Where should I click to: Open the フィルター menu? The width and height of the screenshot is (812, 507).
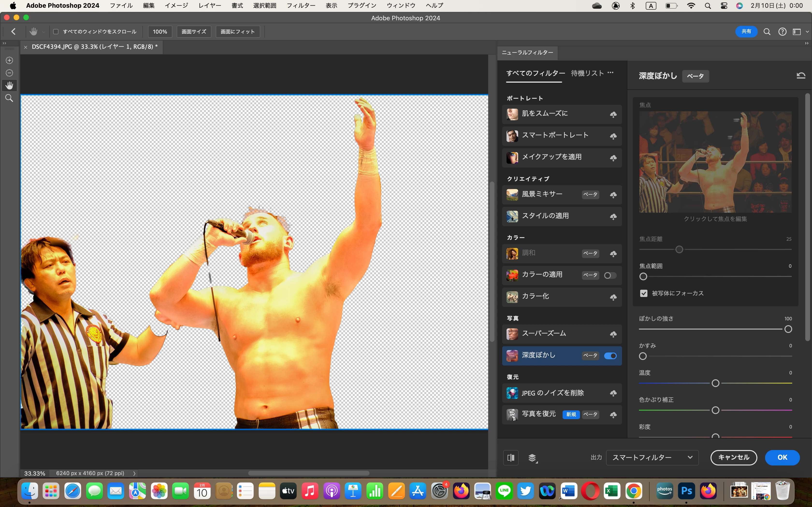tap(301, 5)
